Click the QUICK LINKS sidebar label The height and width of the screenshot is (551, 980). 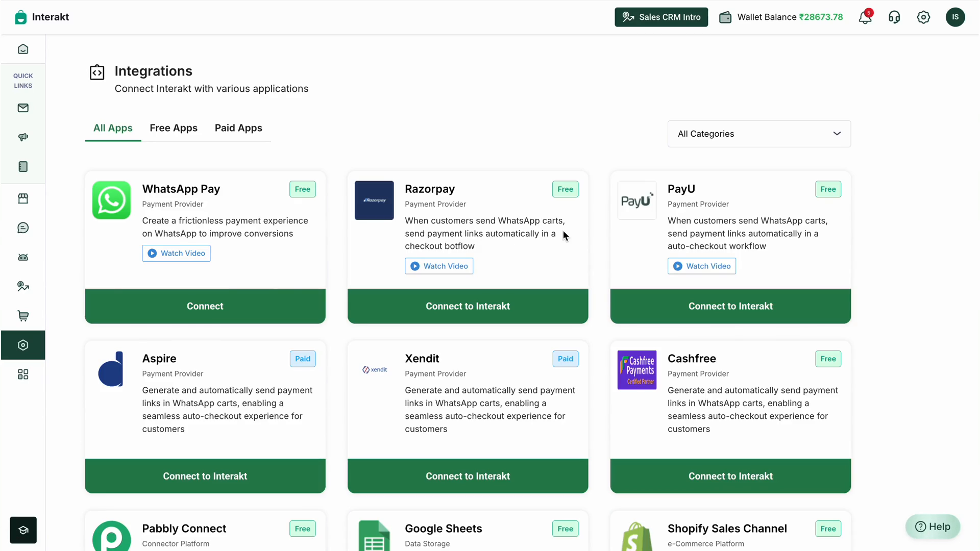click(x=23, y=81)
